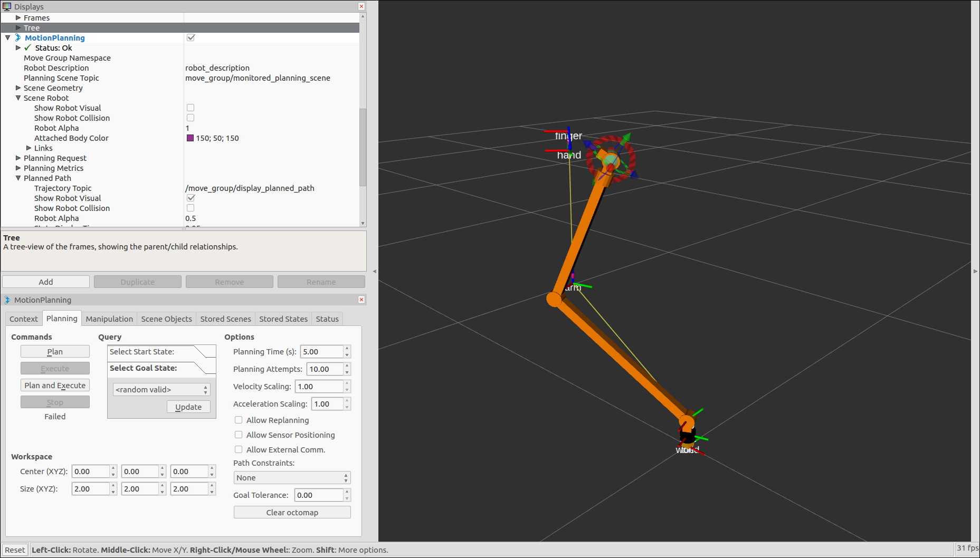980x558 pixels.
Task: Click the MotionPlanning panel title icon
Action: (x=7, y=300)
